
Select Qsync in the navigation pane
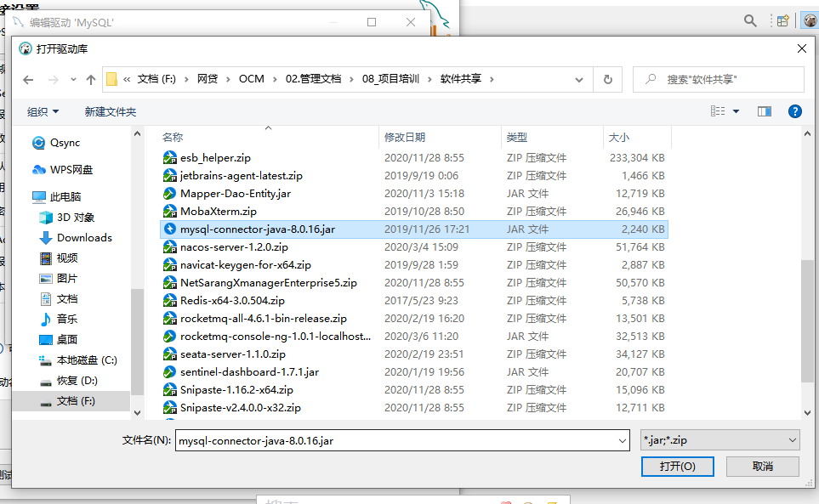click(65, 143)
